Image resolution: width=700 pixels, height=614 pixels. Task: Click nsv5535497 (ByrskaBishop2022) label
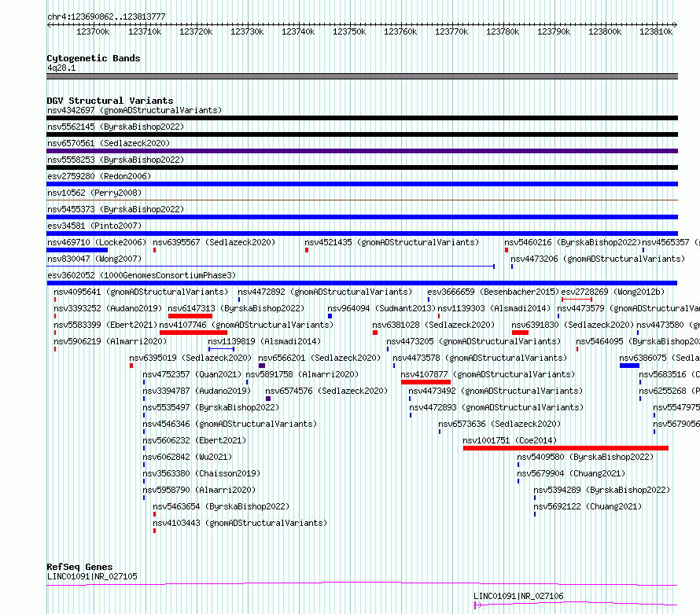click(211, 407)
